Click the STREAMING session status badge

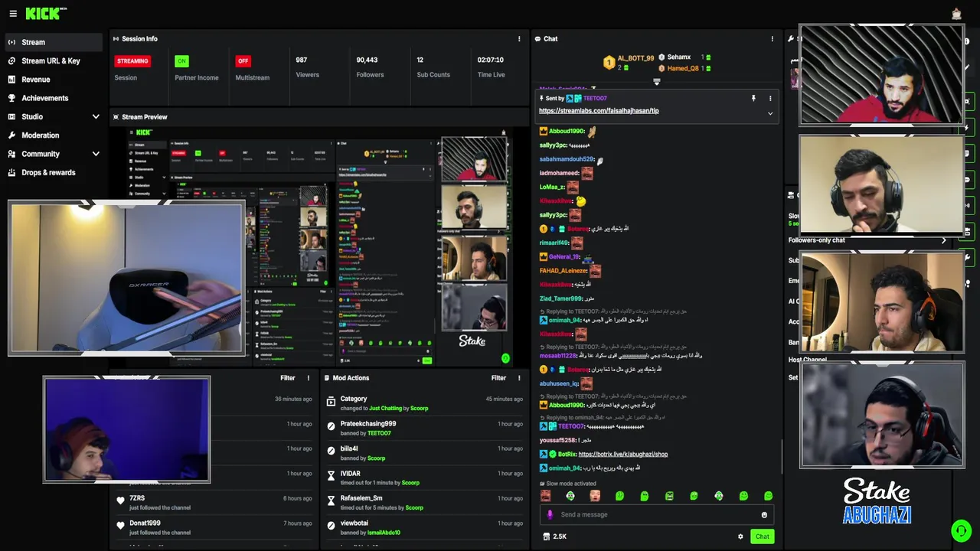click(132, 61)
